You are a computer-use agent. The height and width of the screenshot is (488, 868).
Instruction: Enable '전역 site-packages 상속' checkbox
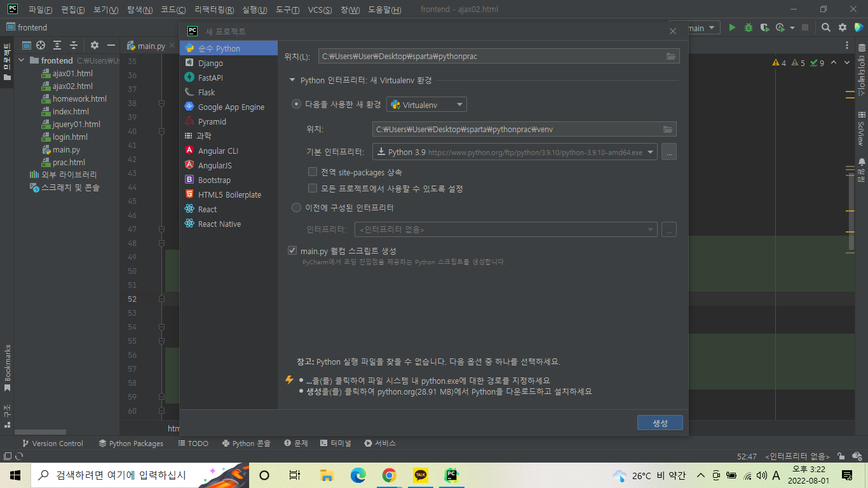coord(312,172)
